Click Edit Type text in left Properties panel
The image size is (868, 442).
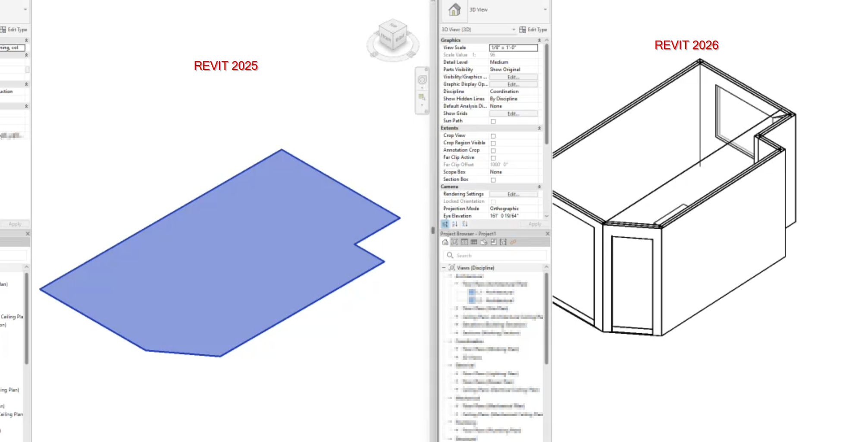17,29
